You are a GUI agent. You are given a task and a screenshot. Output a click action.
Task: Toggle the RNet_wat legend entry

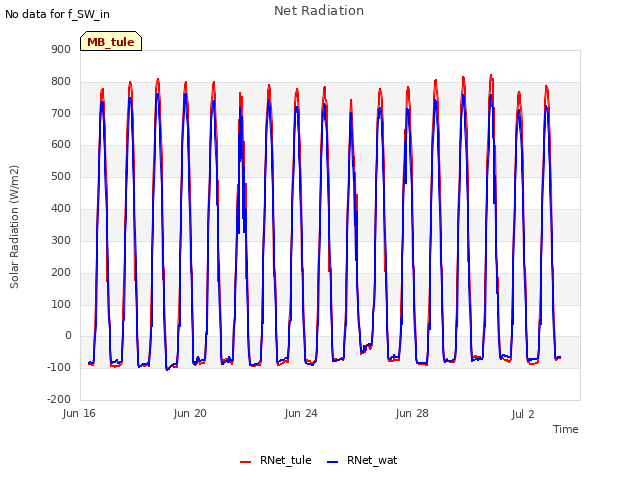[x=362, y=460]
